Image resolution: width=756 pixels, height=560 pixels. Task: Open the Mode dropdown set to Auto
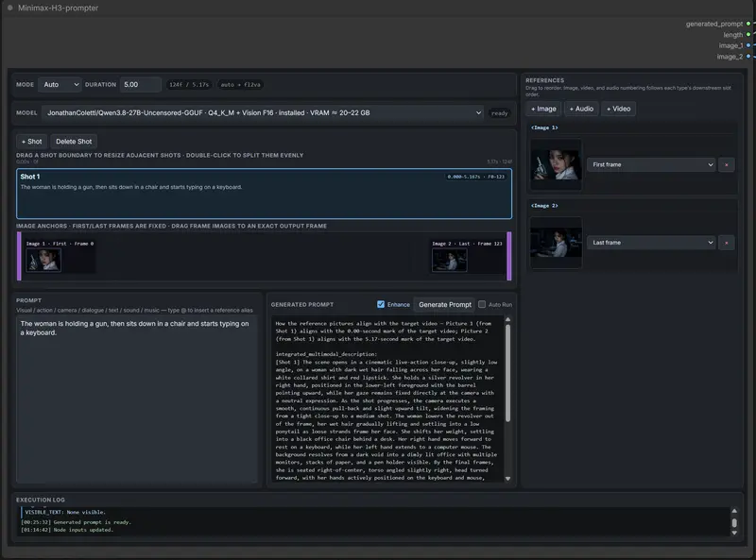[x=60, y=85]
